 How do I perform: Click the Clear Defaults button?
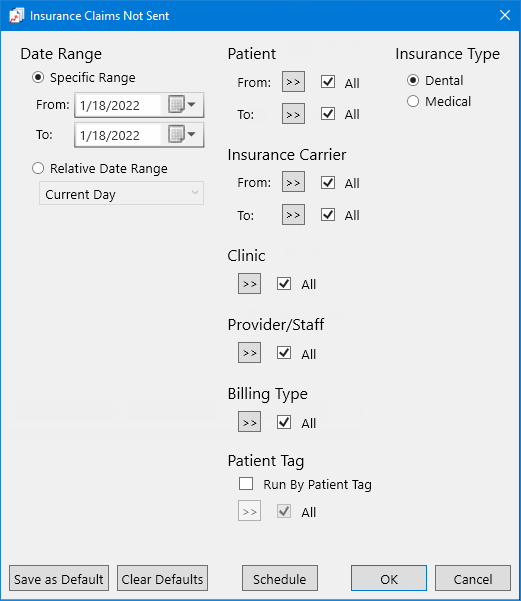pyautogui.click(x=163, y=578)
